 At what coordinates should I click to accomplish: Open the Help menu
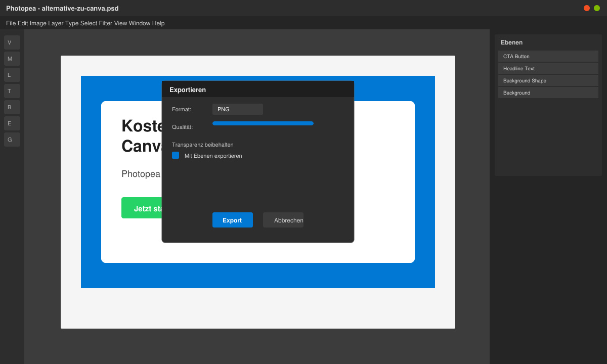point(158,23)
